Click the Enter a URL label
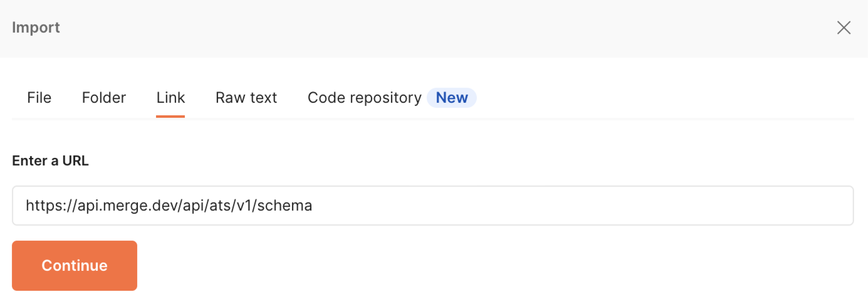Screen dimensions: 868x306 point(50,161)
